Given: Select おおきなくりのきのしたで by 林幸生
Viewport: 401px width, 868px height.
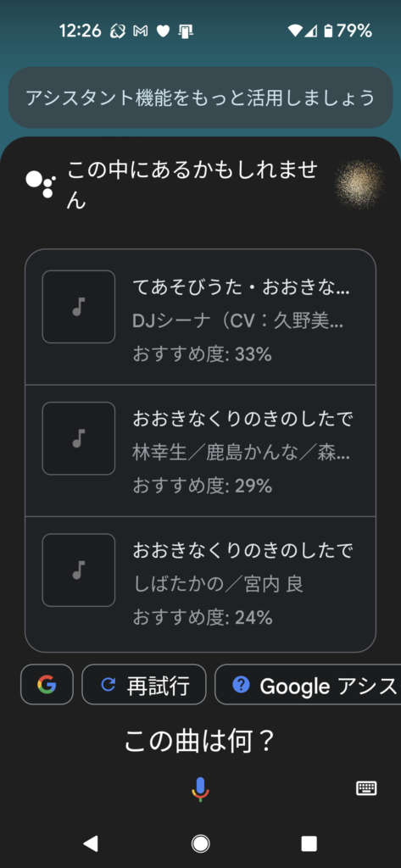Looking at the screenshot, I should click(x=200, y=451).
